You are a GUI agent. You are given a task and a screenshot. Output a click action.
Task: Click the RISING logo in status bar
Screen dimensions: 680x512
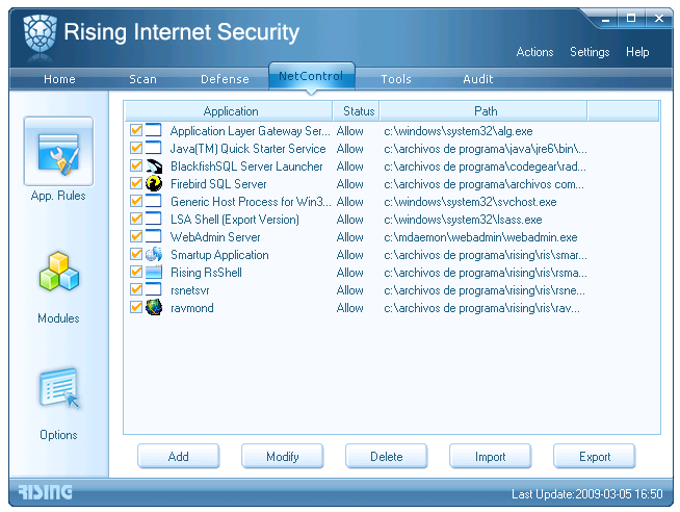click(x=45, y=492)
